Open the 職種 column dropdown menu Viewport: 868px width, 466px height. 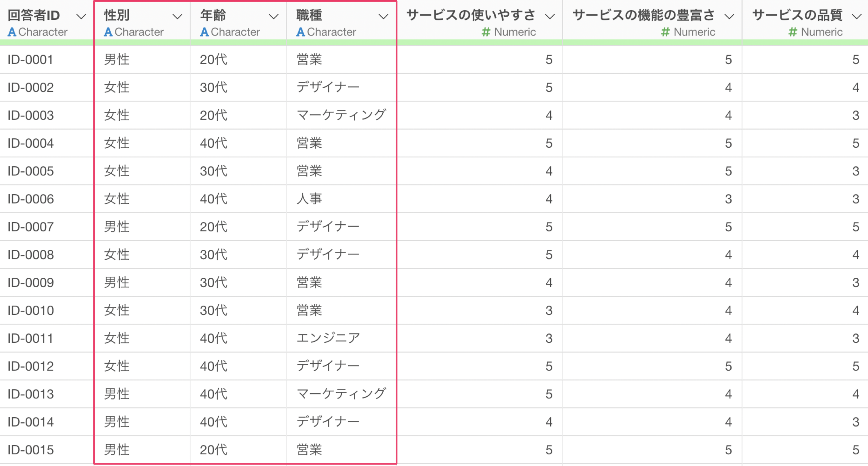383,16
